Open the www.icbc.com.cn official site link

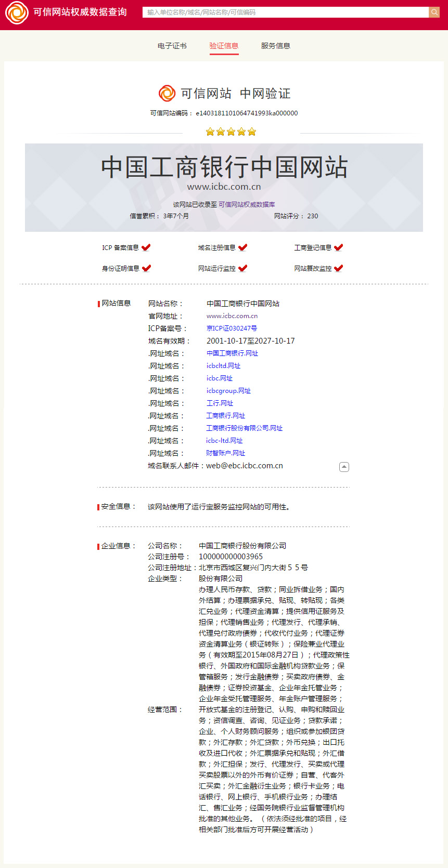point(232,316)
